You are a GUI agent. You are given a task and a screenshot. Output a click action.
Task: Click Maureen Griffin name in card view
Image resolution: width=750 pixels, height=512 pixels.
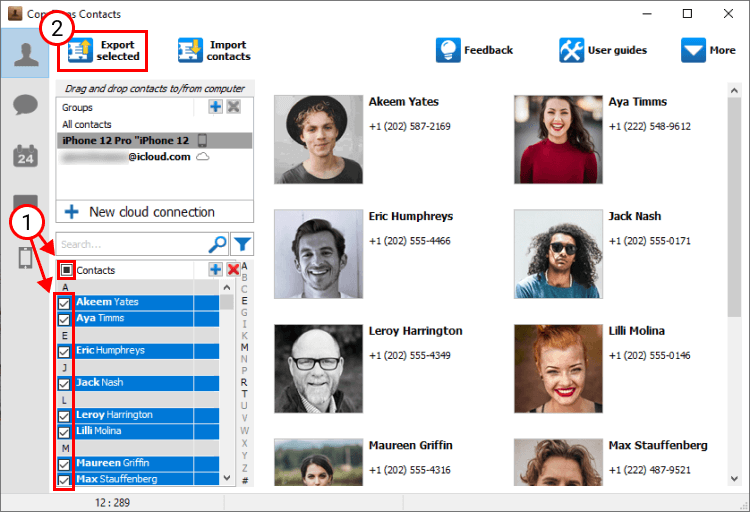[410, 445]
